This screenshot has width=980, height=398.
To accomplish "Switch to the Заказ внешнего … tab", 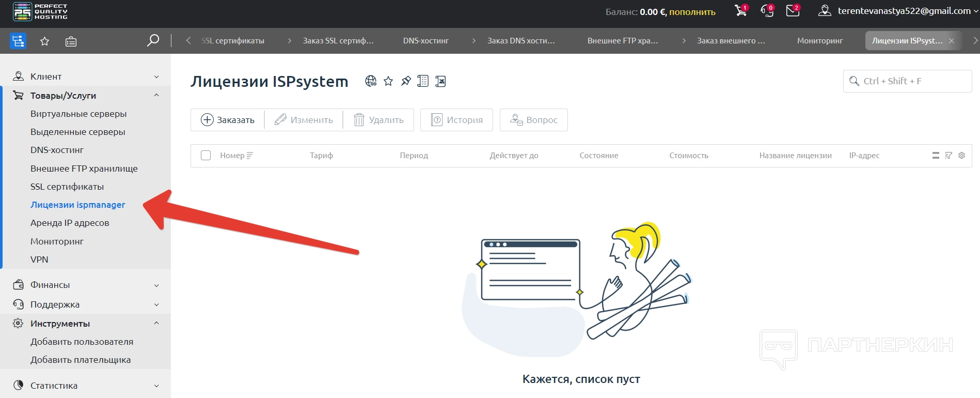I will (731, 41).
